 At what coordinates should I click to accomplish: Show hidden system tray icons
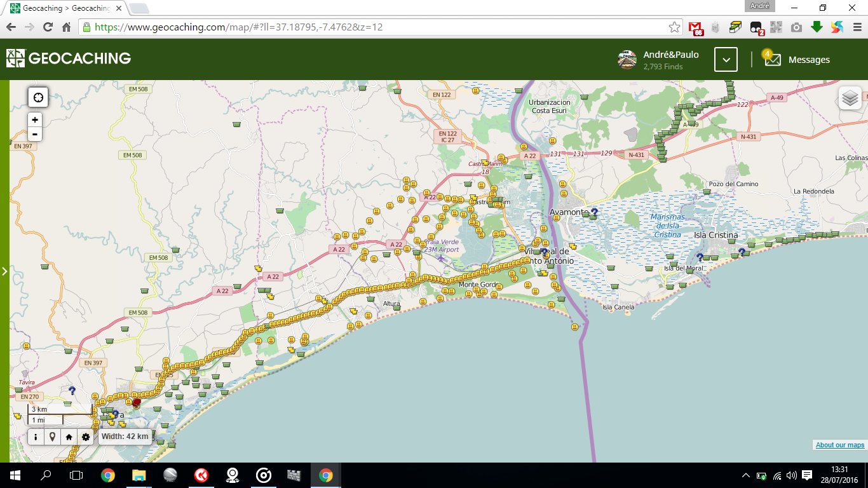(746, 475)
